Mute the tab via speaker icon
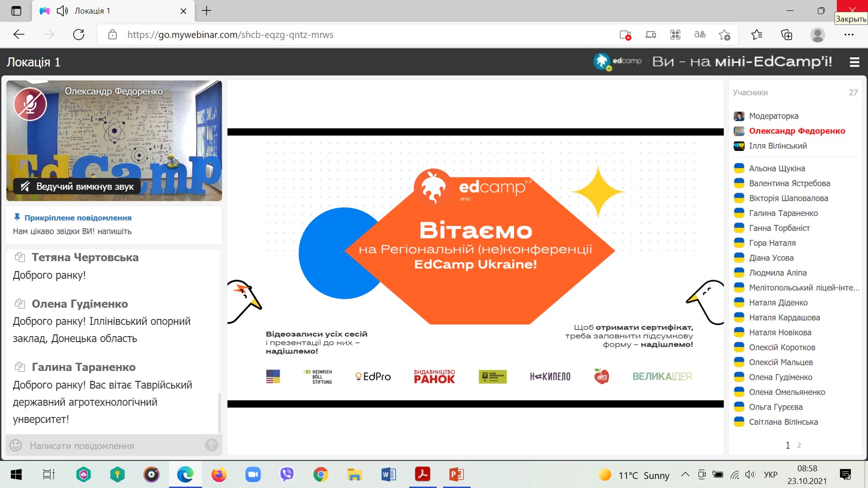This screenshot has height=488, width=868. [62, 11]
